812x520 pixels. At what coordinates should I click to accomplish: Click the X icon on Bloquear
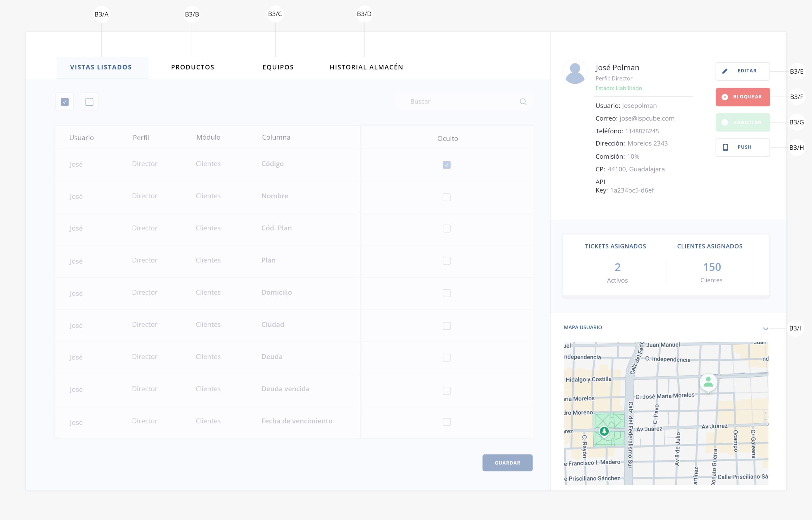pos(724,97)
